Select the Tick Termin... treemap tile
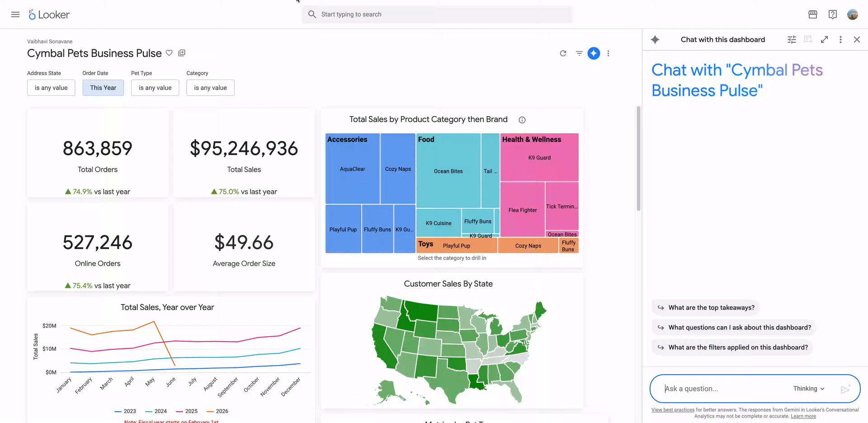 562,207
